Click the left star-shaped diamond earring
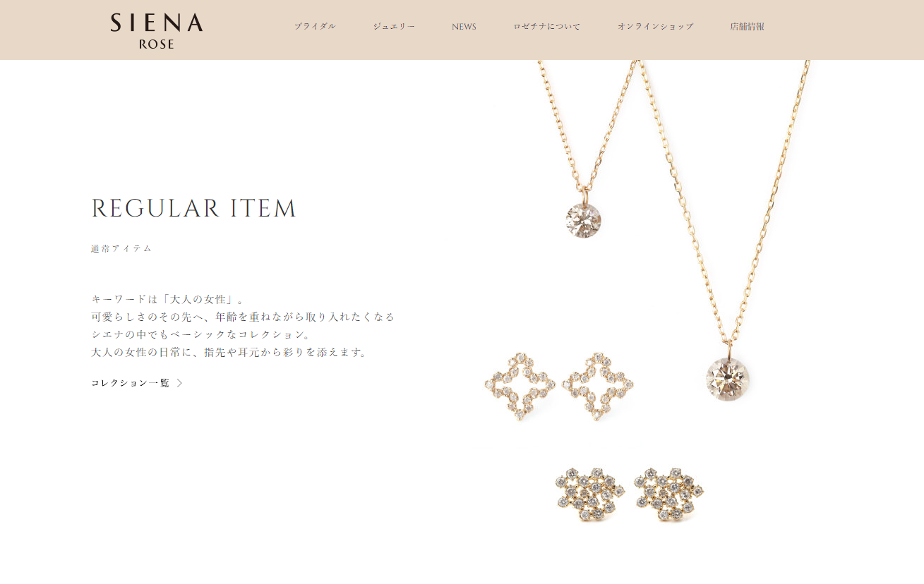 pos(521,387)
